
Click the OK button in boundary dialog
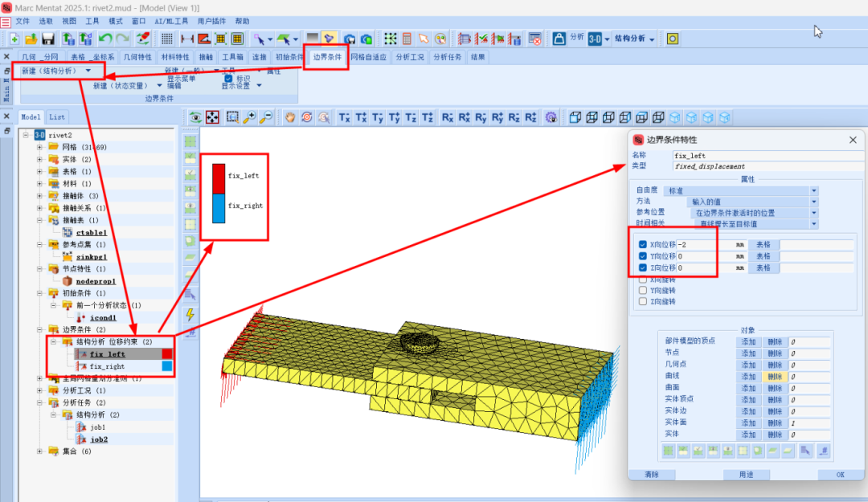[x=840, y=475]
